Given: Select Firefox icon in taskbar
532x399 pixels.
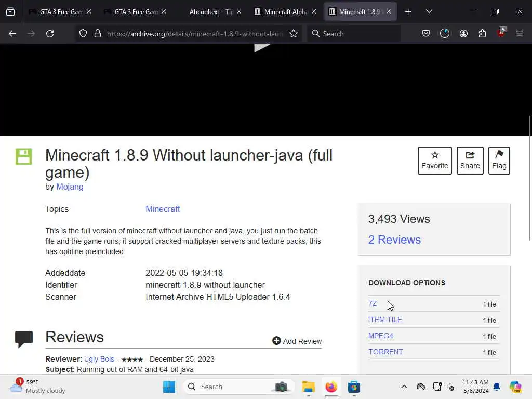Looking at the screenshot, I should pyautogui.click(x=331, y=387).
